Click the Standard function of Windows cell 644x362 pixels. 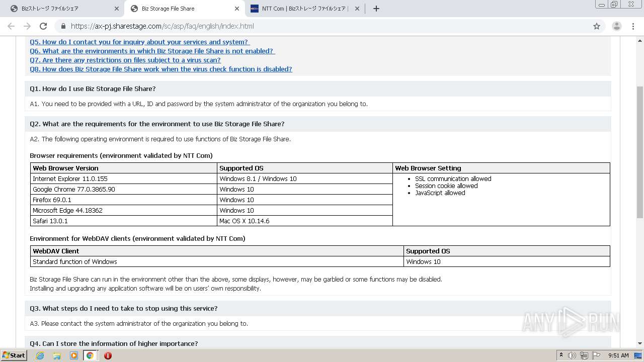[x=217, y=261]
